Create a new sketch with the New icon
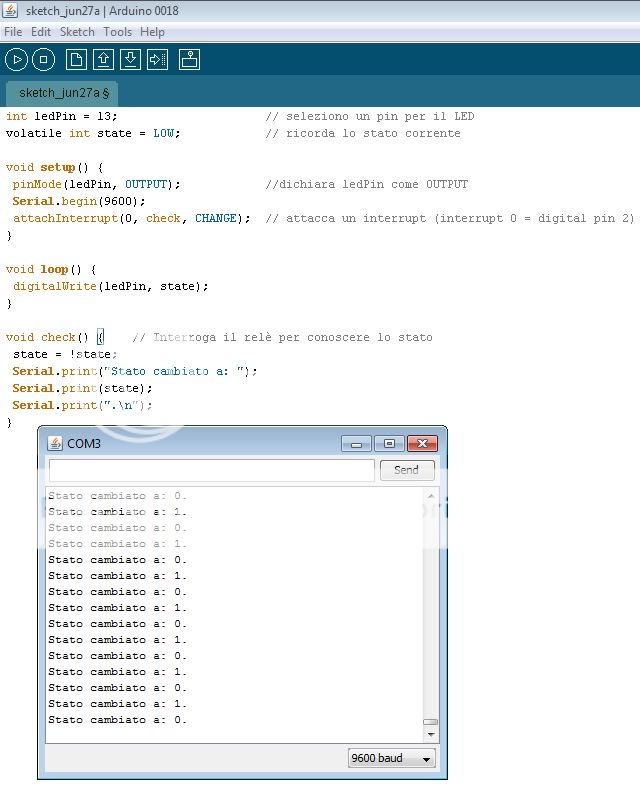The image size is (640, 801). click(76, 60)
